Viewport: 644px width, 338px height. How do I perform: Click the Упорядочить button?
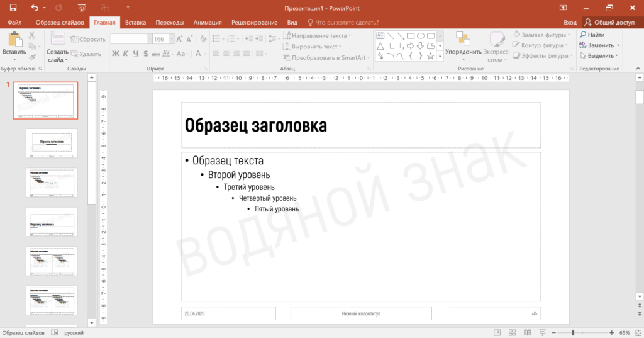[x=464, y=47]
